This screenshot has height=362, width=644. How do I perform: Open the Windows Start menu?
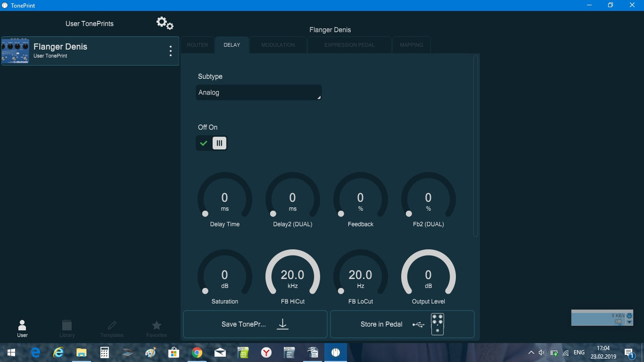11,353
